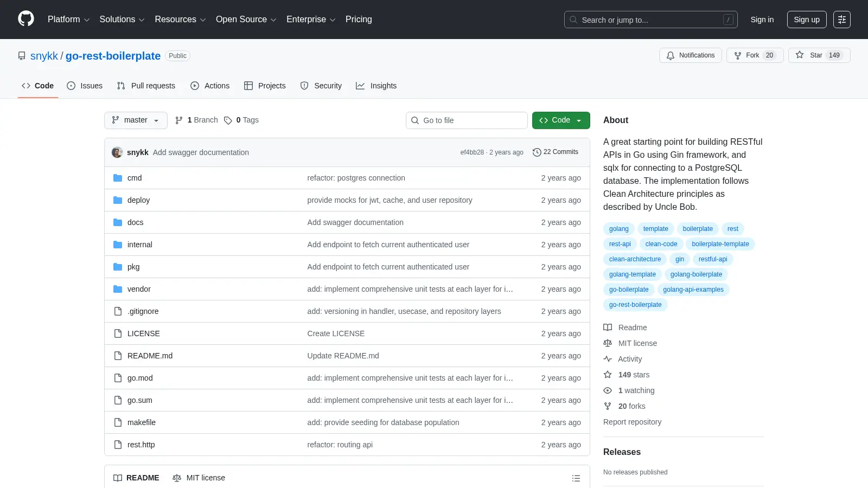Click the Fork 20 button
The image size is (868, 488).
click(755, 55)
